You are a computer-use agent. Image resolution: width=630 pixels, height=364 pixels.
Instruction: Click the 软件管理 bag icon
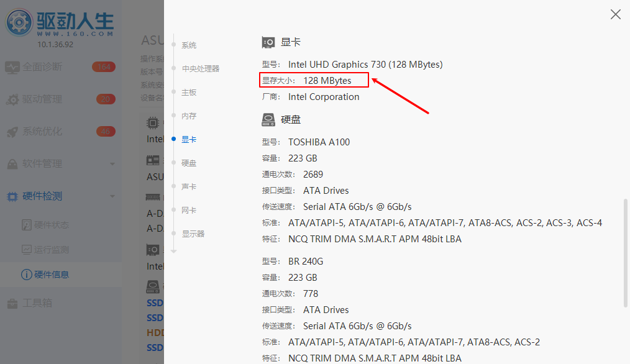(x=12, y=164)
